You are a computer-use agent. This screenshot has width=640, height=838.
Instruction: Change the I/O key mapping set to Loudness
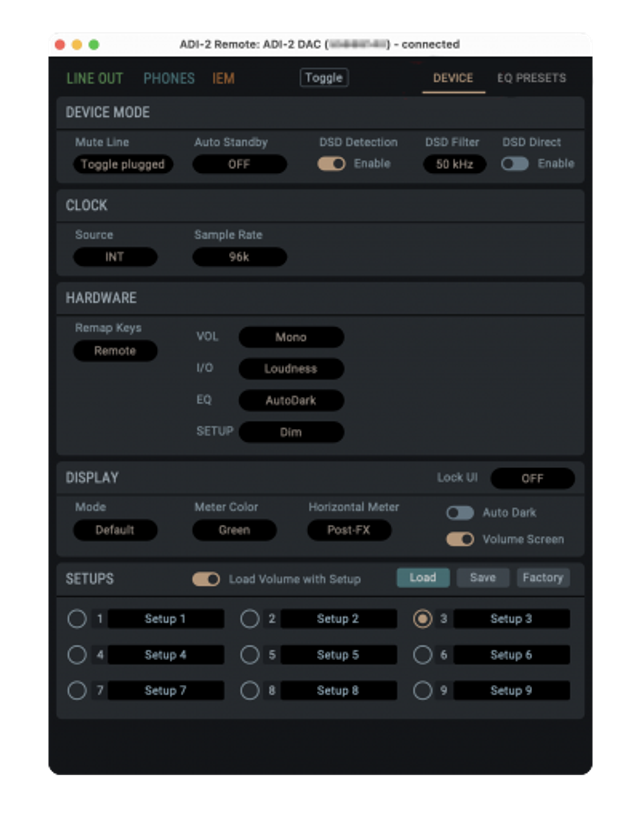[291, 368]
